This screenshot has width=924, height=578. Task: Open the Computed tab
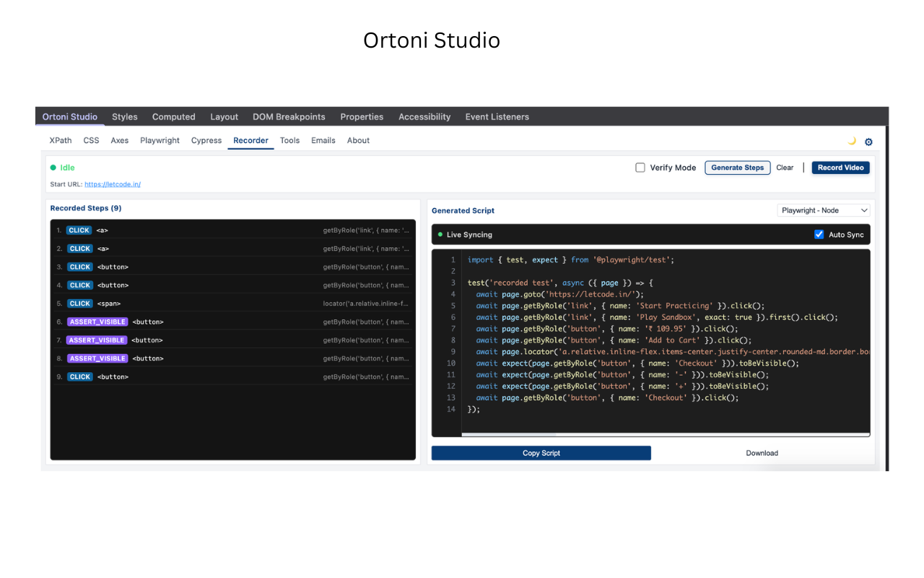tap(173, 116)
